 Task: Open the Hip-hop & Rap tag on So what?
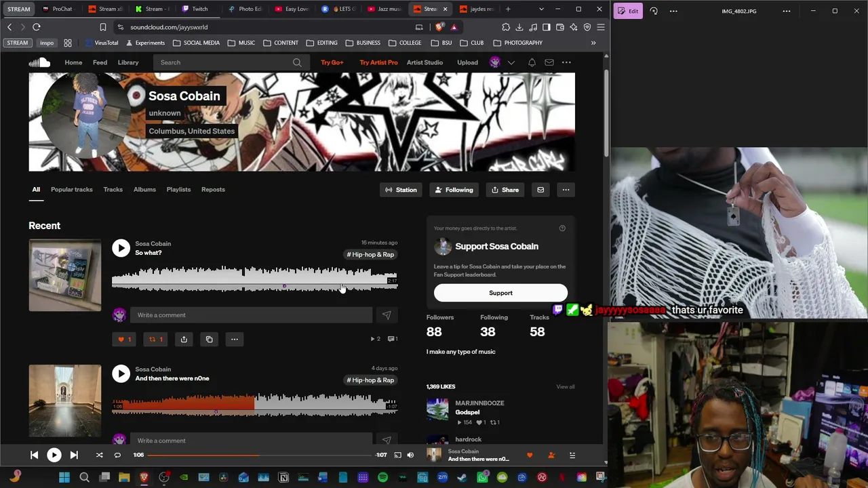(370, 255)
